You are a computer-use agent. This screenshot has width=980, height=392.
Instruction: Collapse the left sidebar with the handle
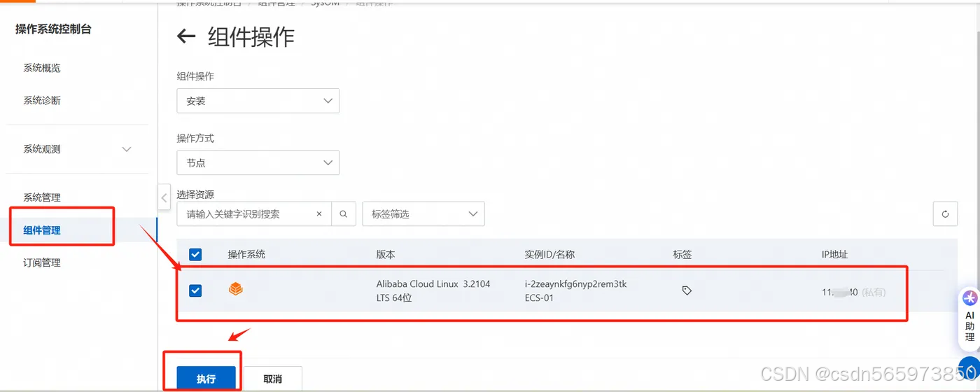(x=164, y=197)
